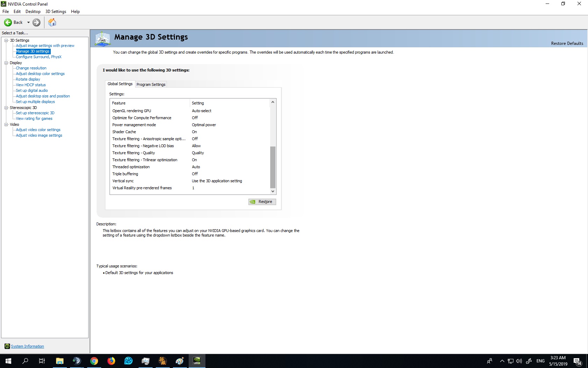Click the Home icon in toolbar

(x=52, y=22)
